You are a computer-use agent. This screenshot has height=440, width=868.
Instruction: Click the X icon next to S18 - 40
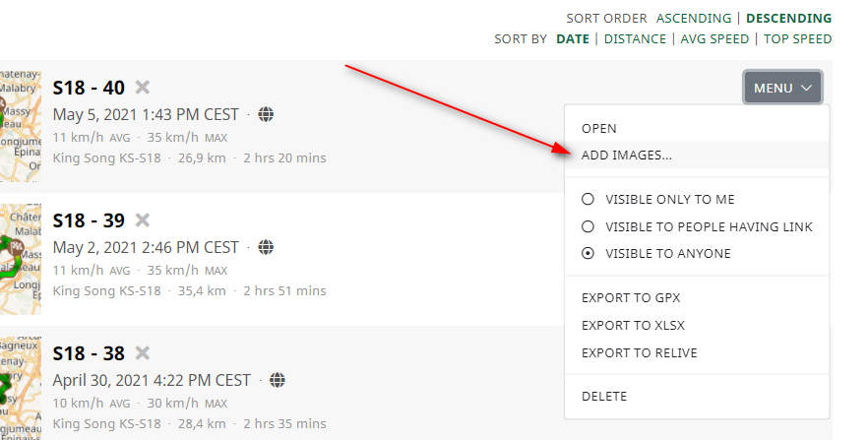coord(143,87)
